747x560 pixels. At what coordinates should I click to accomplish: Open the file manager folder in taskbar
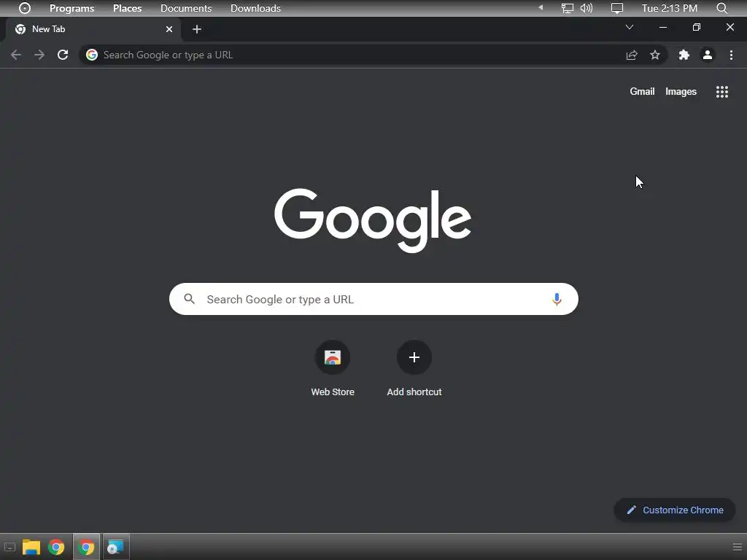pyautogui.click(x=31, y=547)
